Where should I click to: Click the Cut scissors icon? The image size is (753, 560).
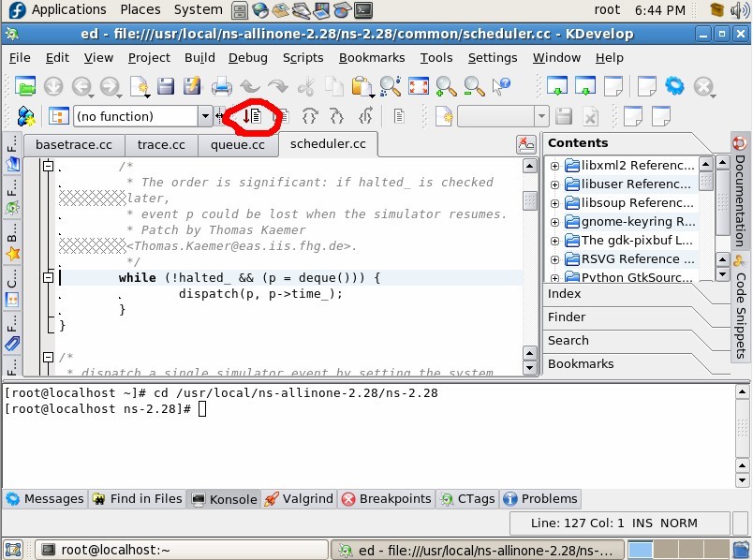pyautogui.click(x=307, y=86)
